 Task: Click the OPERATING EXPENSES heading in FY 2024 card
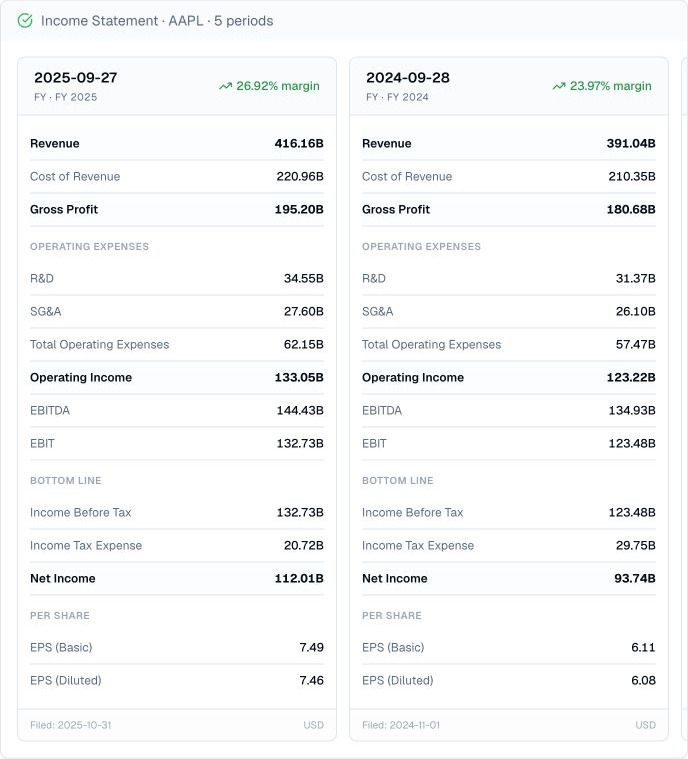[x=422, y=246]
